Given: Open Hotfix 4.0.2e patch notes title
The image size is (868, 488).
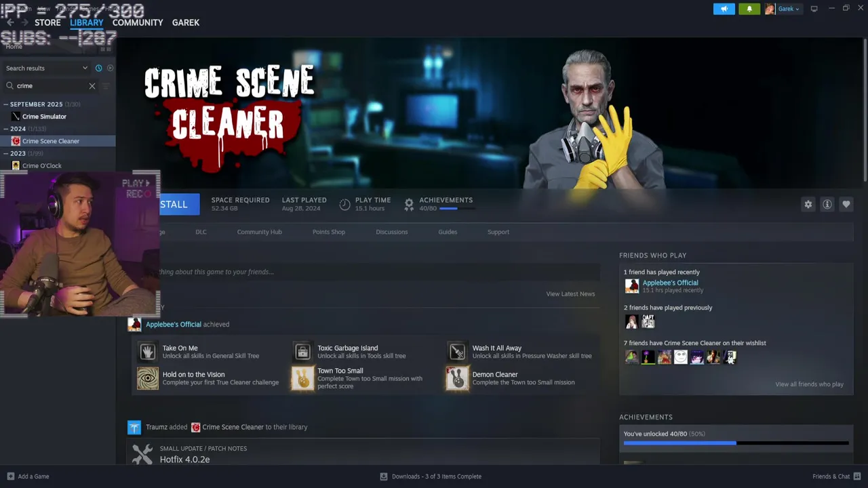Looking at the screenshot, I should click(x=184, y=460).
